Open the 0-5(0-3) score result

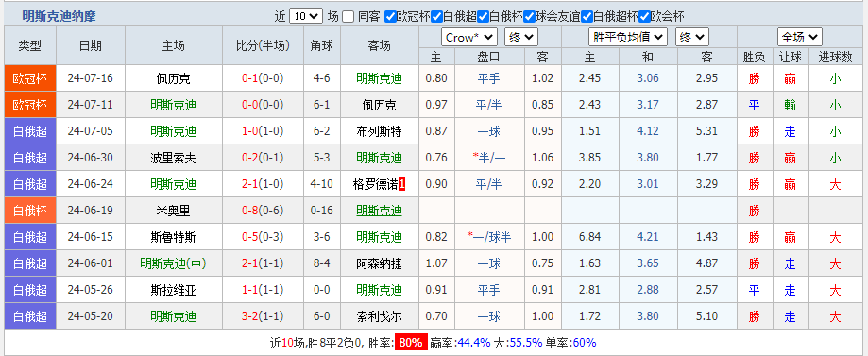pyautogui.click(x=263, y=237)
